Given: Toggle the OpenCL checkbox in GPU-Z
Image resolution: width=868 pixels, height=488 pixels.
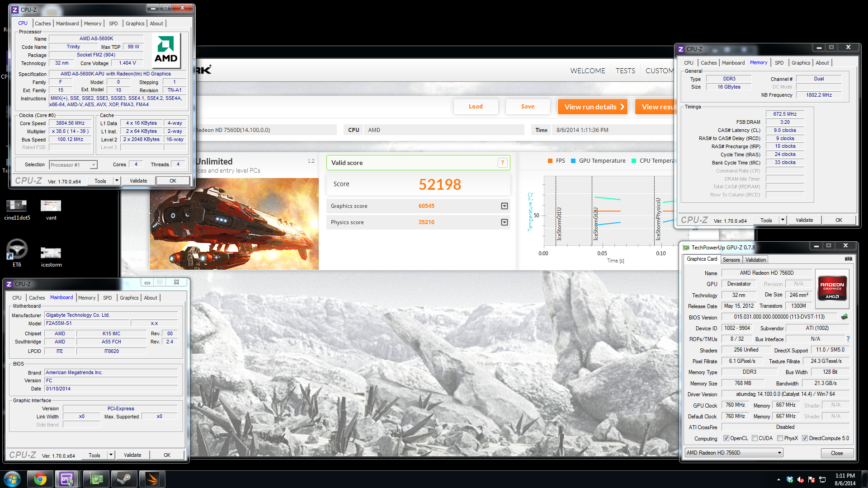Looking at the screenshot, I should [x=726, y=438].
